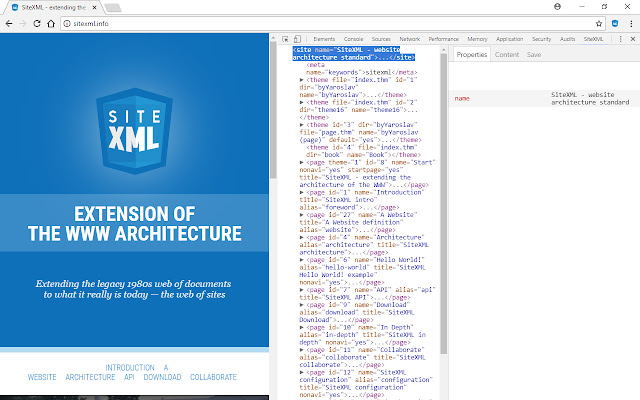Image resolution: width=640 pixels, height=400 pixels.
Task: Close the SiteXML browser tab
Action: (94, 7)
